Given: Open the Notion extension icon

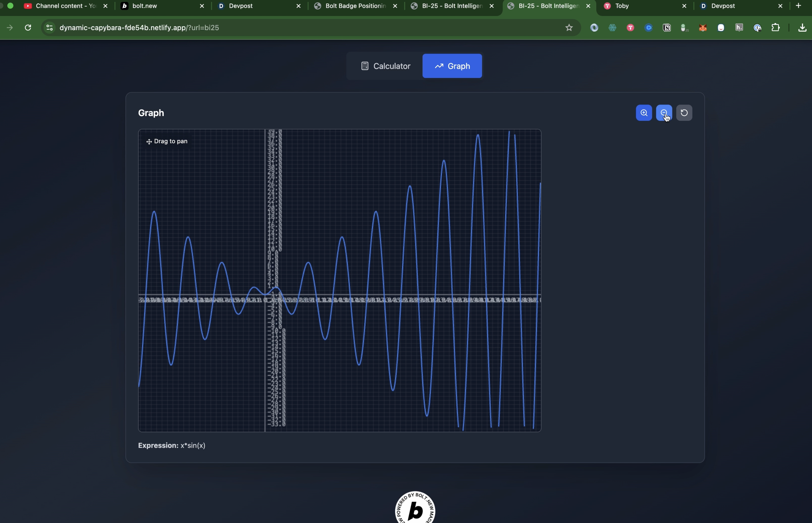Looking at the screenshot, I should tap(667, 28).
